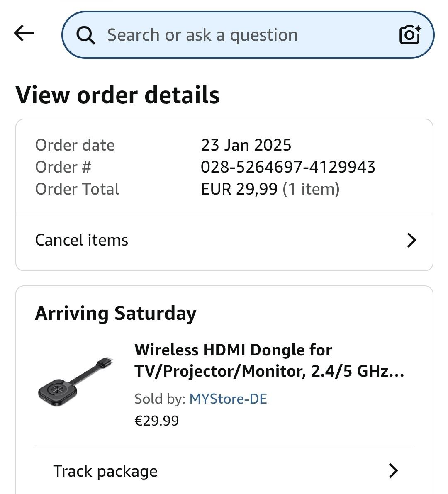Click the Arriving Saturday heading
Screen dimensions: 448x494
tap(116, 313)
